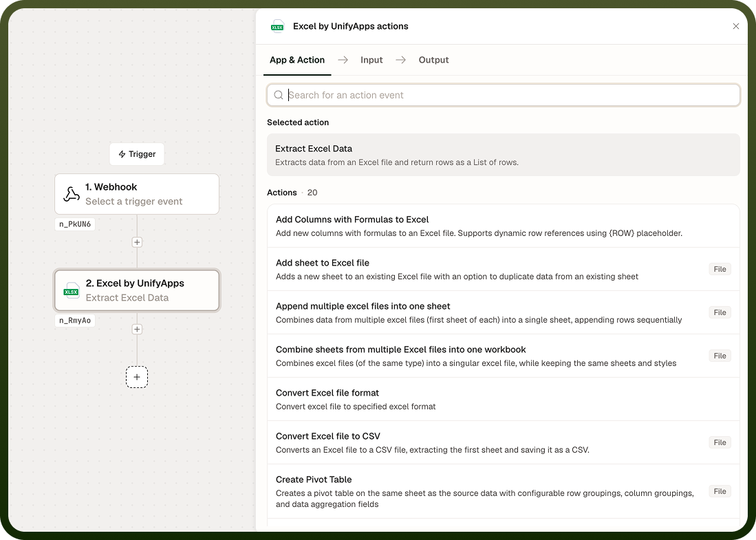The width and height of the screenshot is (756, 540).
Task: Choose Create Pivot Table action
Action: (504, 491)
